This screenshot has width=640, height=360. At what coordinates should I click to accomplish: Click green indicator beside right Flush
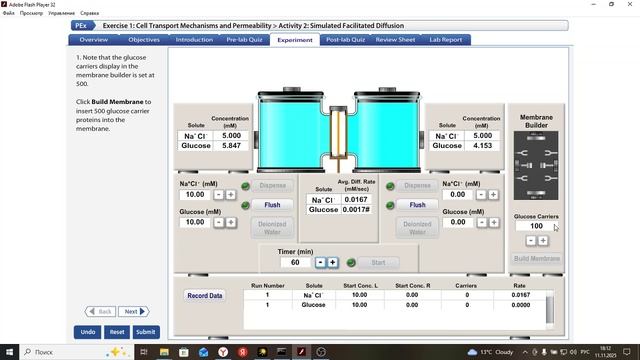390,205
